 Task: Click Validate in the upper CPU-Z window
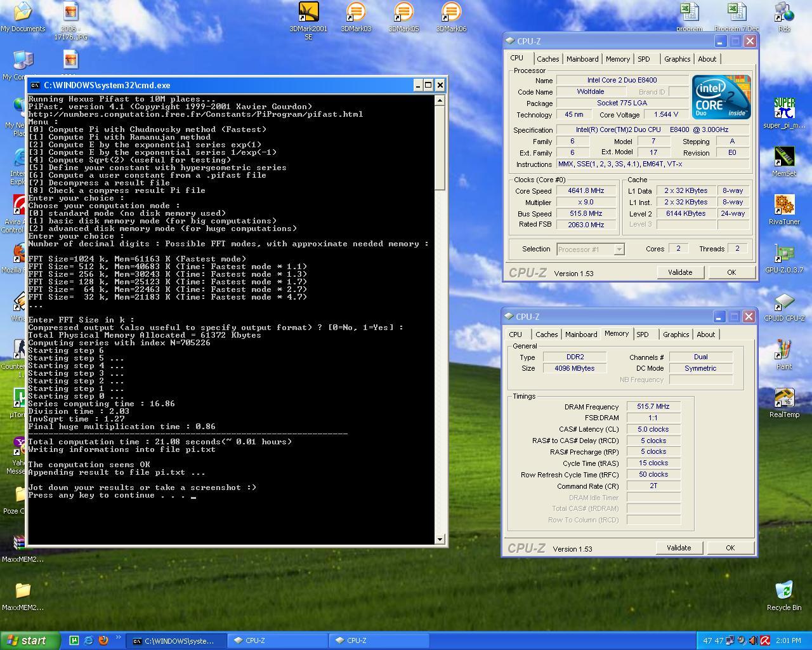(x=679, y=272)
